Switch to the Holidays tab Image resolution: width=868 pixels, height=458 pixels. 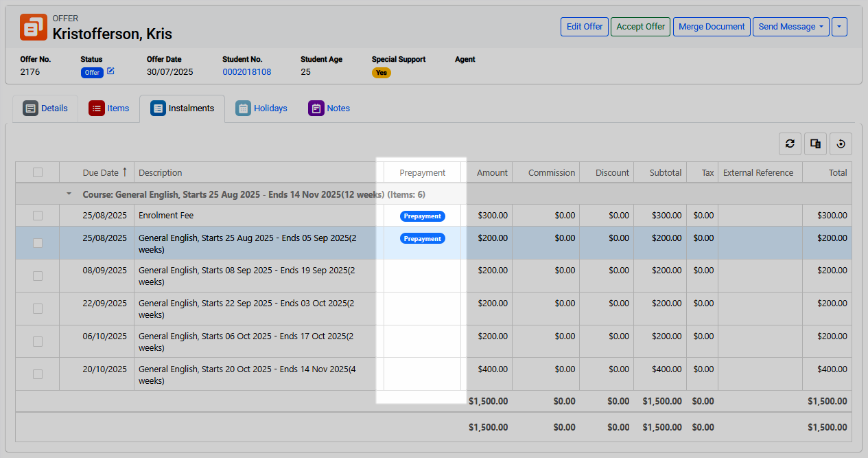[261, 108]
